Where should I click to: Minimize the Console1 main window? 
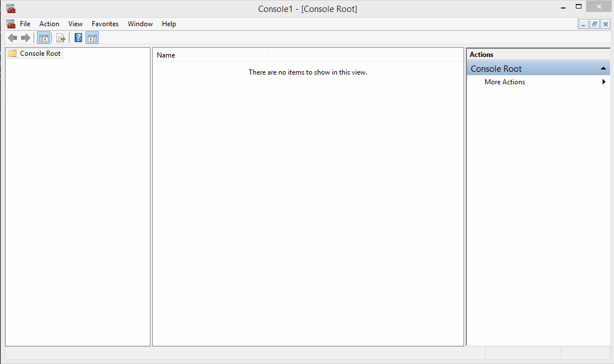(563, 7)
